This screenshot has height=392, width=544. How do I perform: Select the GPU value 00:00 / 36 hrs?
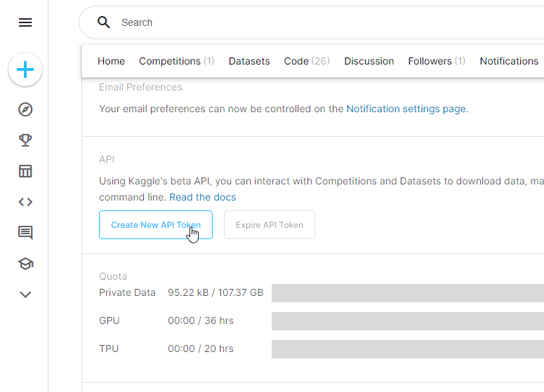pos(201,320)
